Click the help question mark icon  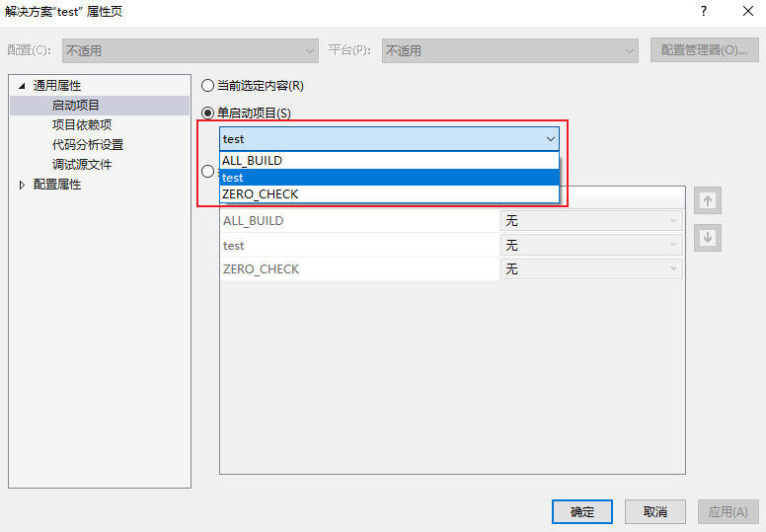[704, 11]
